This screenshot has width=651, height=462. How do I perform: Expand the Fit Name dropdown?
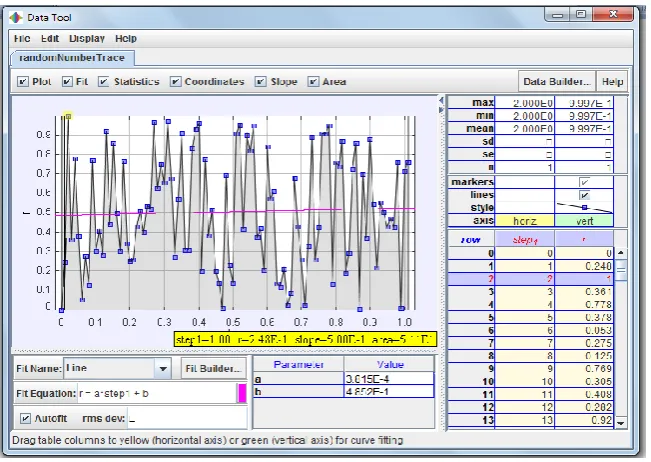[x=163, y=369]
